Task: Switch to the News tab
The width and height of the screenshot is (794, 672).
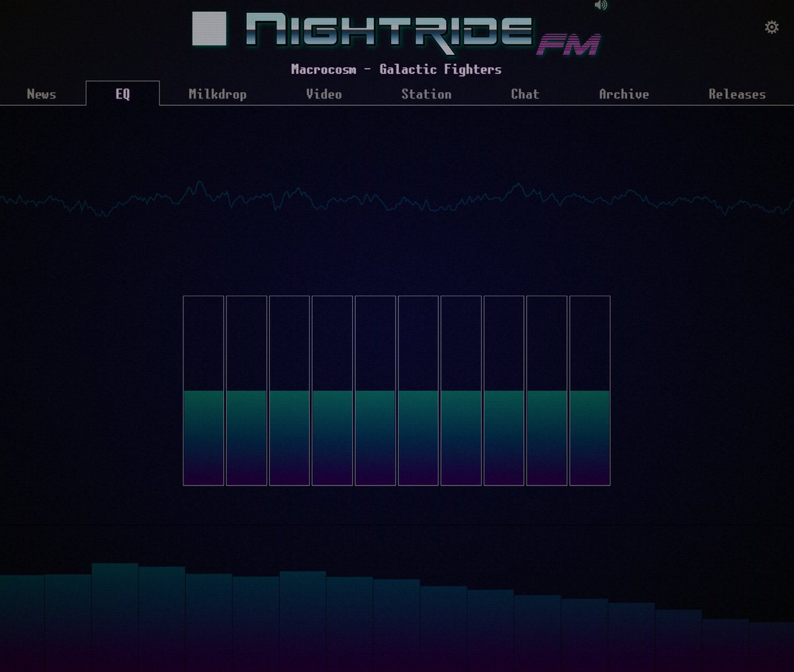Action: 42,94
